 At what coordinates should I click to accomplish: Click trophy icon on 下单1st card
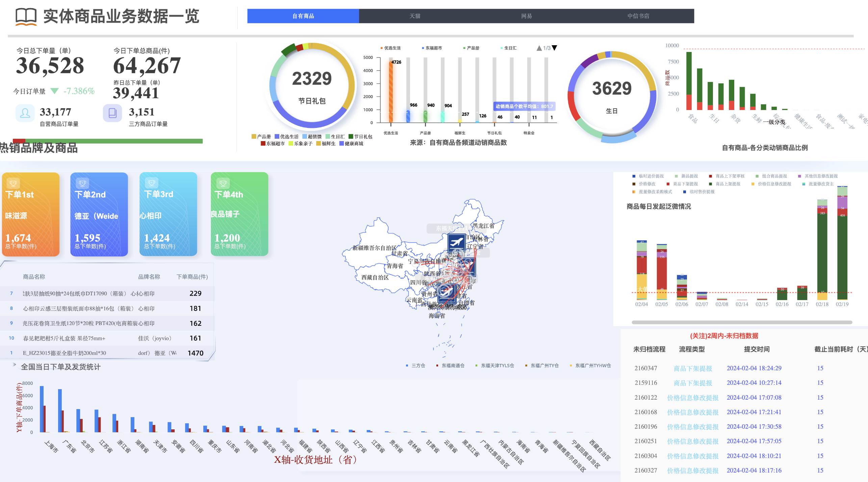pos(13,183)
